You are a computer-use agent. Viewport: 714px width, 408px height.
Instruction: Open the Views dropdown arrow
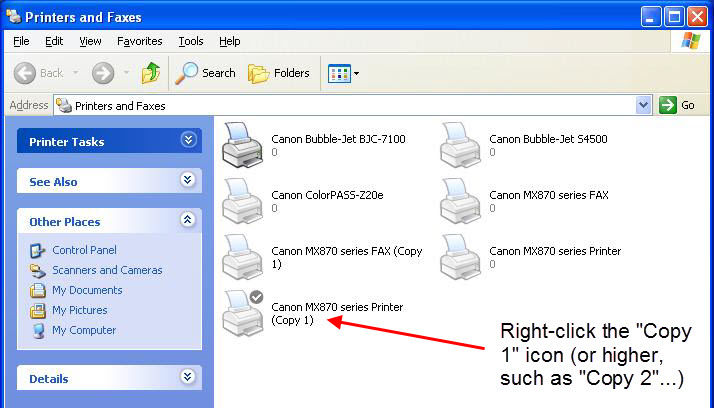pos(357,73)
